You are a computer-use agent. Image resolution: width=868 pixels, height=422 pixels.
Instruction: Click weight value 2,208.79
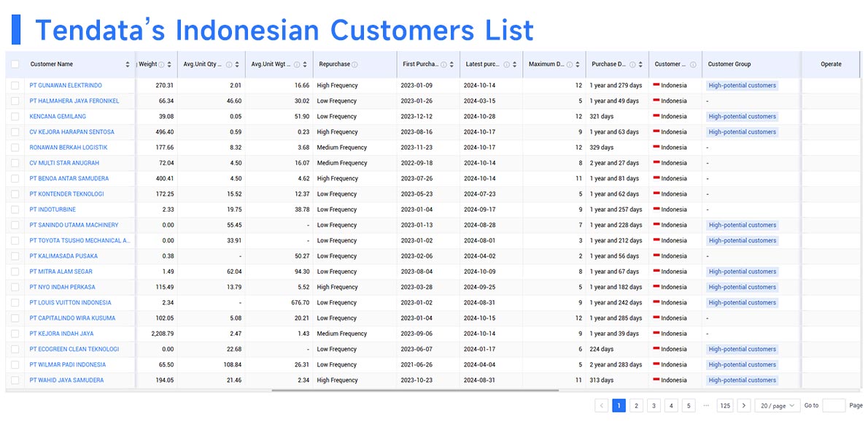163,334
